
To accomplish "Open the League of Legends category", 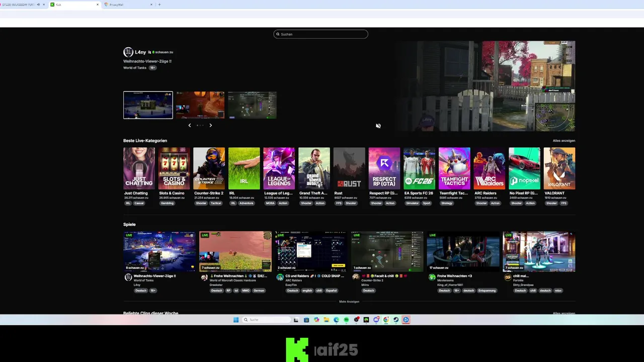I will point(279,168).
